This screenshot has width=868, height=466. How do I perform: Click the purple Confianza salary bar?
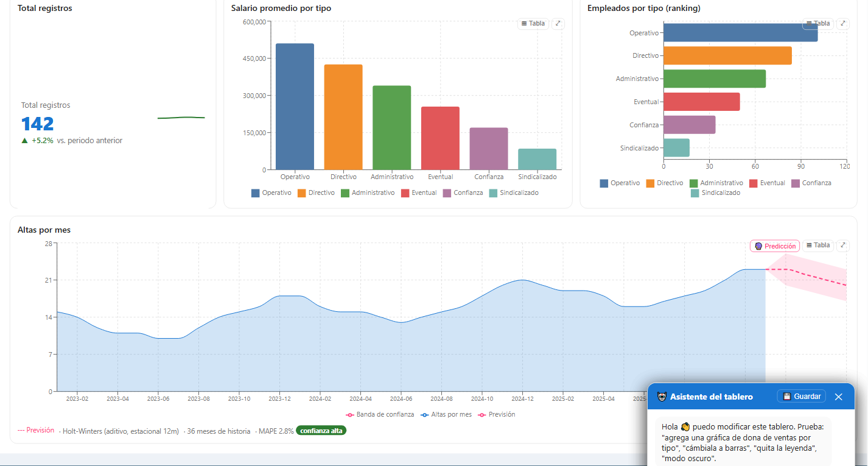click(489, 149)
